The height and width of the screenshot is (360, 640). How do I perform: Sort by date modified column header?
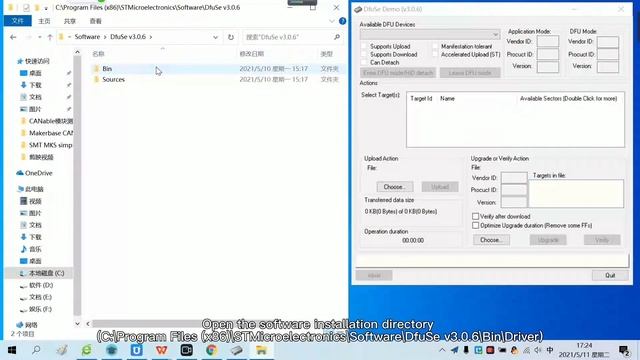(x=251, y=54)
